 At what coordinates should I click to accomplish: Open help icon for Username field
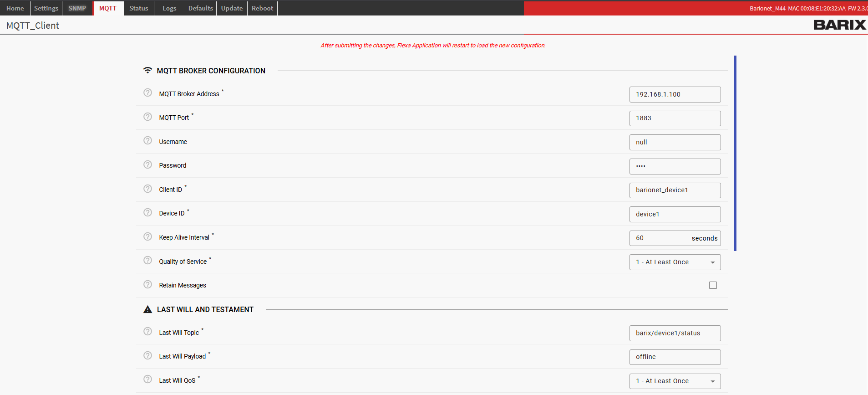coord(147,141)
